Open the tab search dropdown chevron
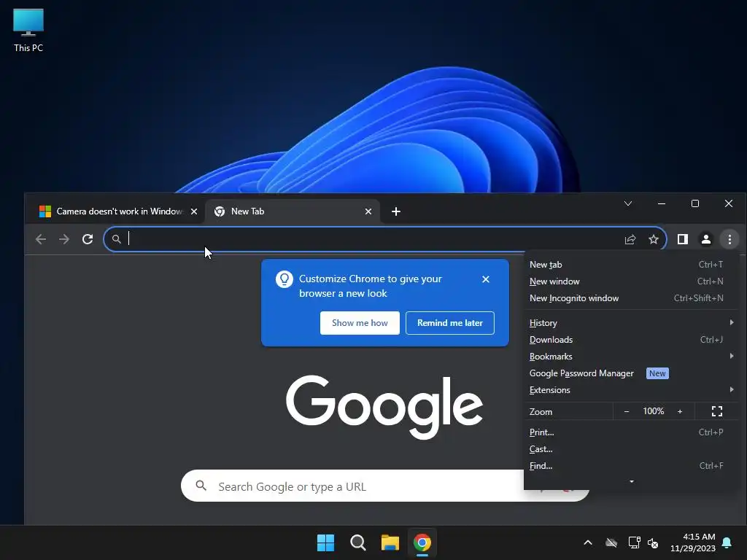747x560 pixels. (x=628, y=204)
